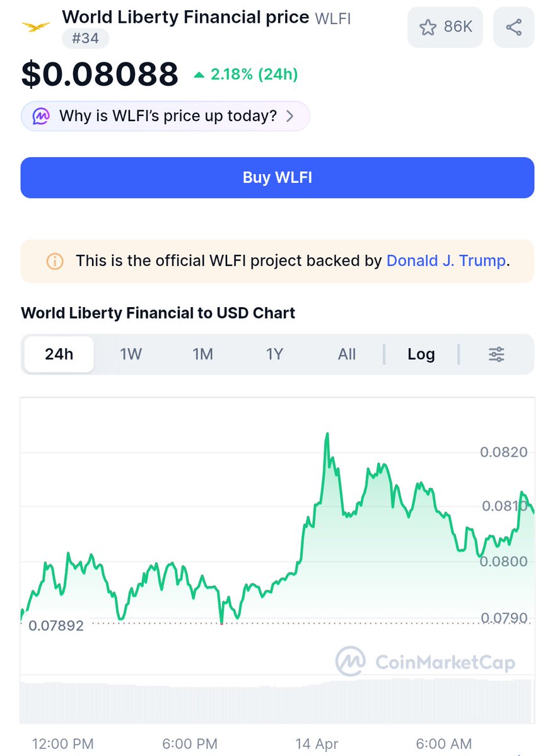Image resolution: width=555 pixels, height=756 pixels.
Task: Click the #34 rank badge
Action: (85, 38)
